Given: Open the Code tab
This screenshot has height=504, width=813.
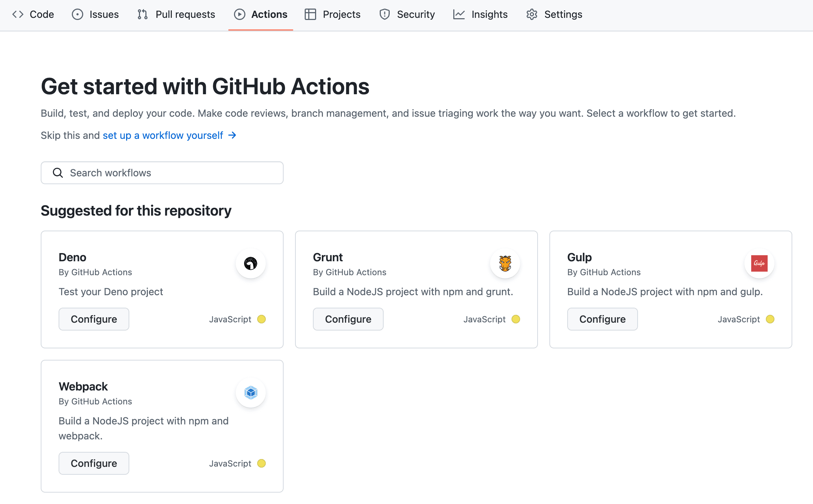Looking at the screenshot, I should (33, 14).
